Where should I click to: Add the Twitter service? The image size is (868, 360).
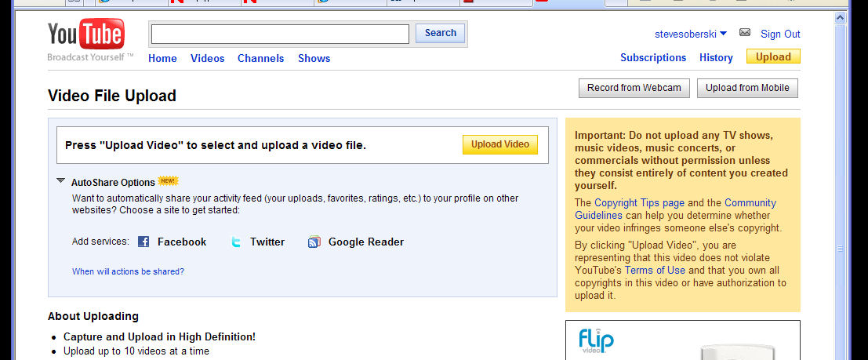267,242
